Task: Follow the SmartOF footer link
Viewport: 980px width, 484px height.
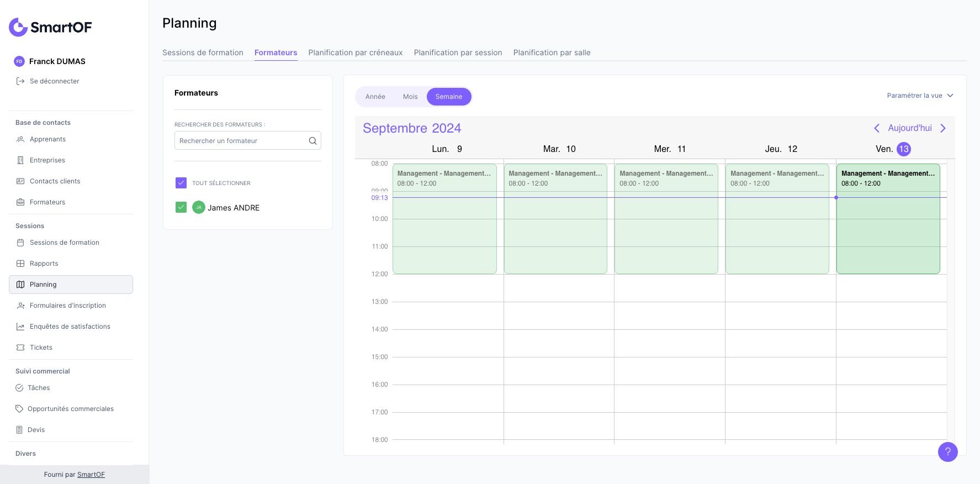Action: pos(91,475)
